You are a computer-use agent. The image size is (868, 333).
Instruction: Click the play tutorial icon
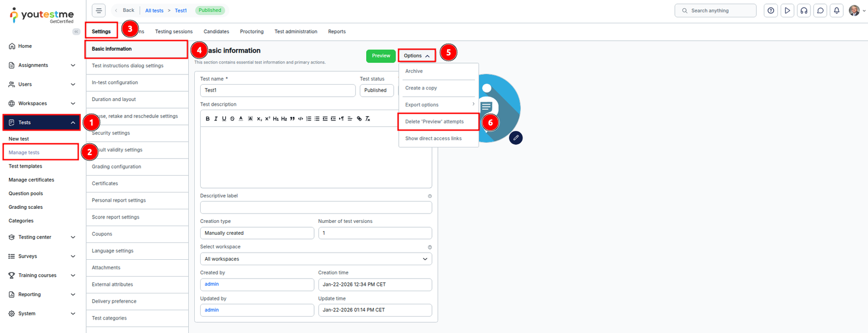point(787,10)
